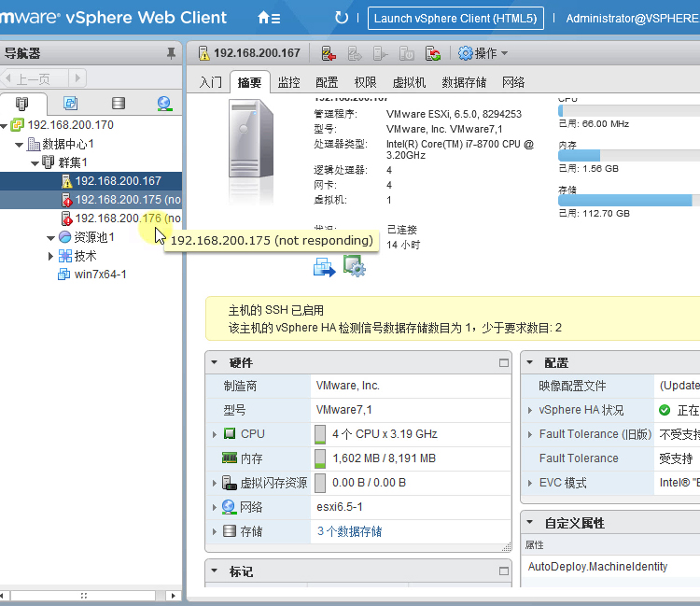Click the 资源池1 resource pool icon
Screen dimensions: 700x606
tap(64, 237)
